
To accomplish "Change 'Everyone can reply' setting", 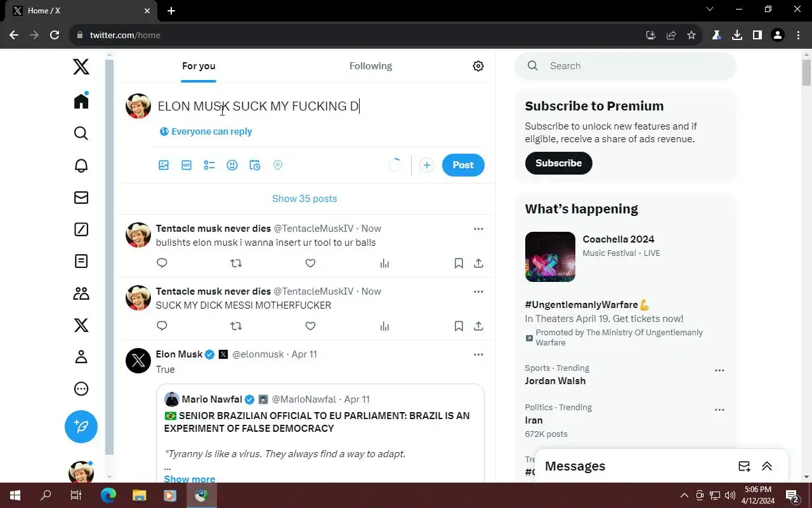I will coord(206,131).
